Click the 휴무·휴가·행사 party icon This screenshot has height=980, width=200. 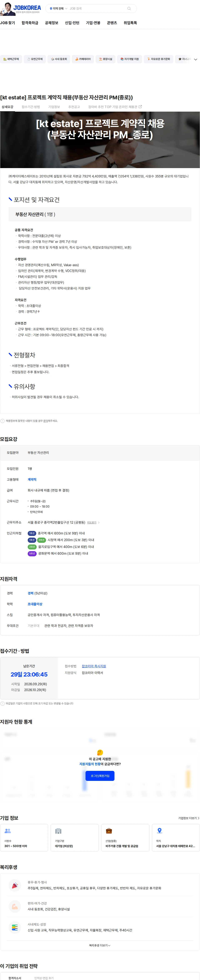pos(15,885)
